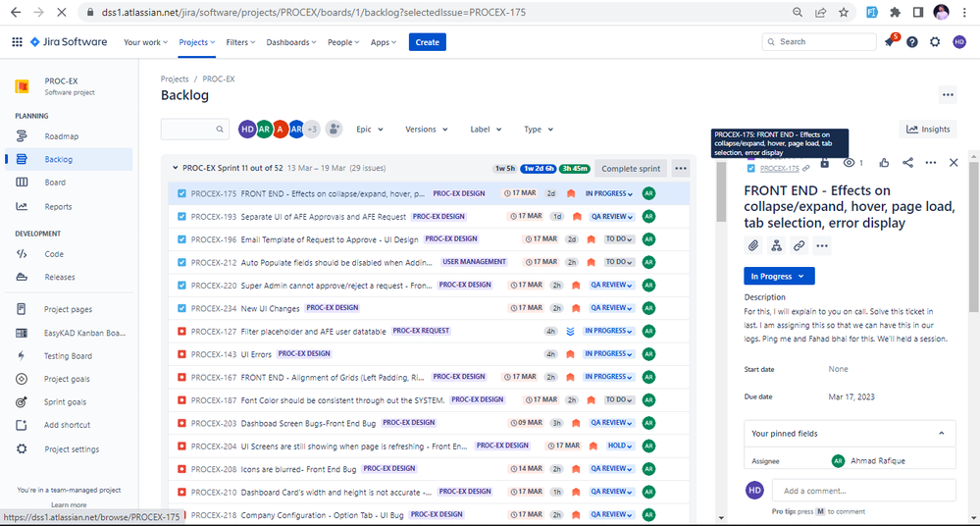Toggle the PROCEX-193 task checkbox icon
This screenshot has width=980, height=526.
tap(181, 217)
